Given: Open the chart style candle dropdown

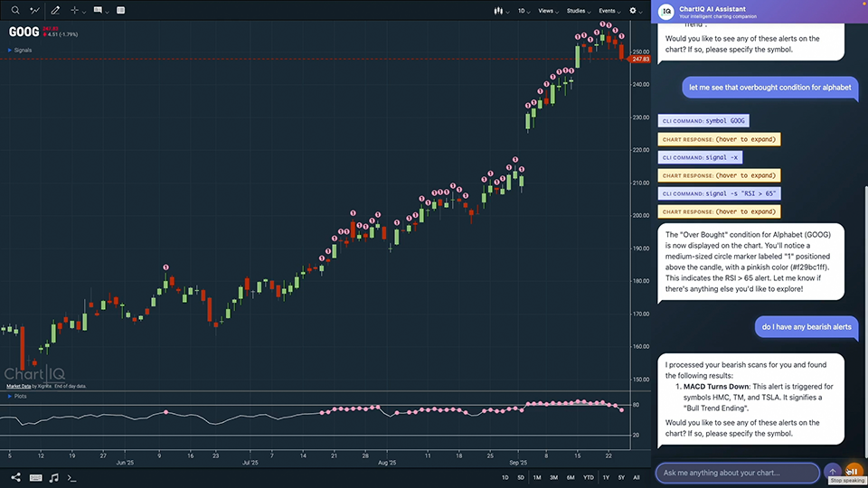Looking at the screenshot, I should tap(499, 11).
